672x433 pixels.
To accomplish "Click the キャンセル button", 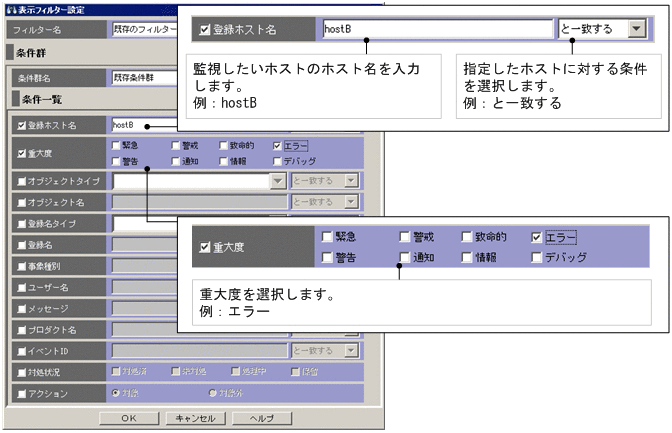I will pos(195,418).
